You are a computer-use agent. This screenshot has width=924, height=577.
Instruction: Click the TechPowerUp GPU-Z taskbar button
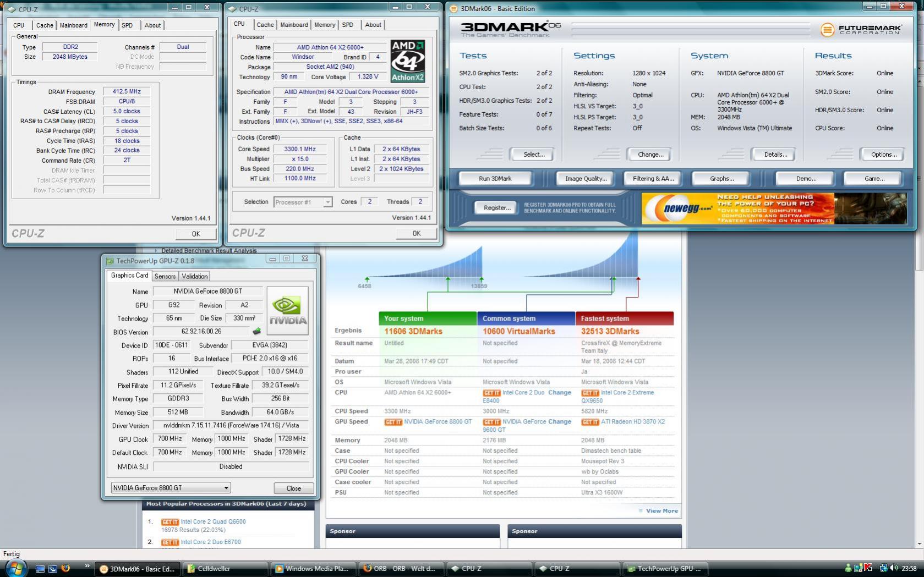click(665, 569)
